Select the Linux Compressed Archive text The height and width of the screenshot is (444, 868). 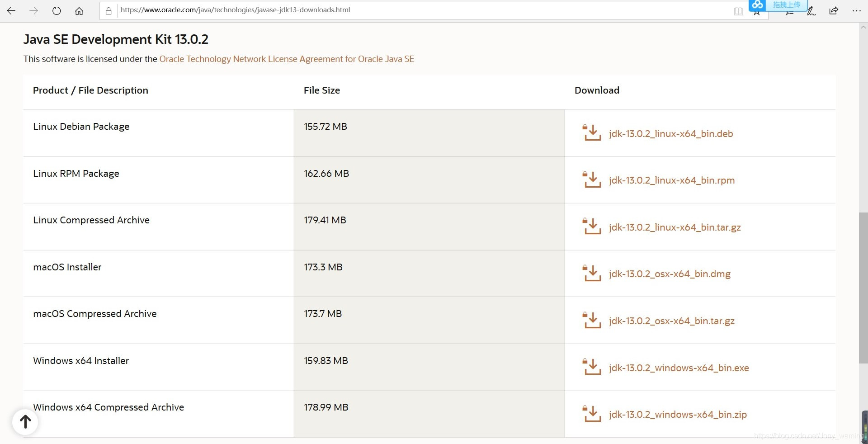[91, 221]
